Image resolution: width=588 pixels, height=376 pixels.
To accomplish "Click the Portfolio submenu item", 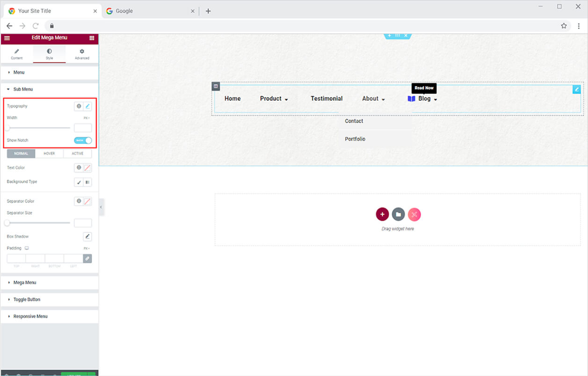I will (355, 139).
